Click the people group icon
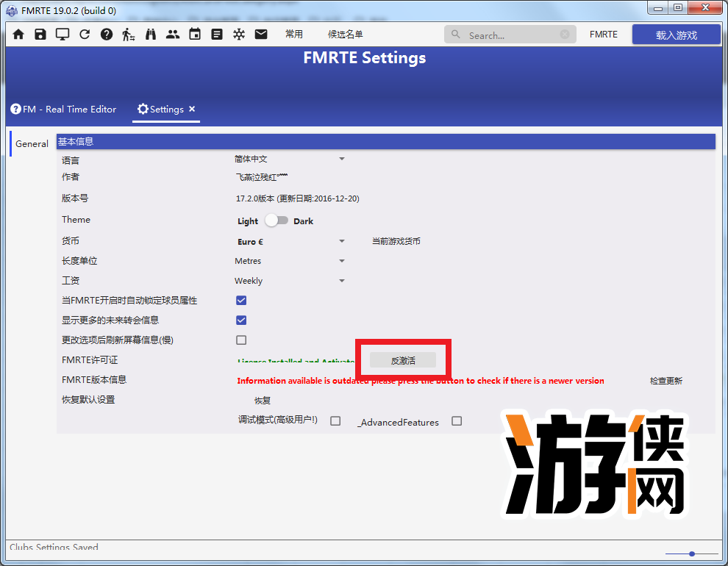The image size is (728, 566). point(173,35)
